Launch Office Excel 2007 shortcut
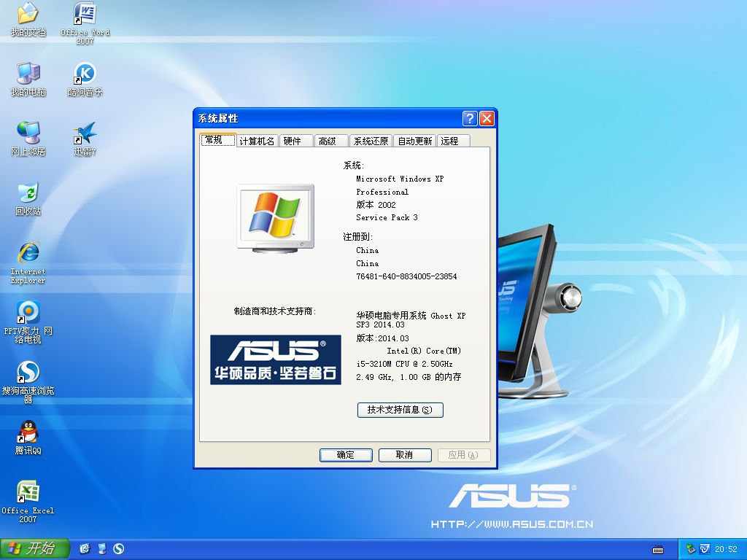 point(28,491)
